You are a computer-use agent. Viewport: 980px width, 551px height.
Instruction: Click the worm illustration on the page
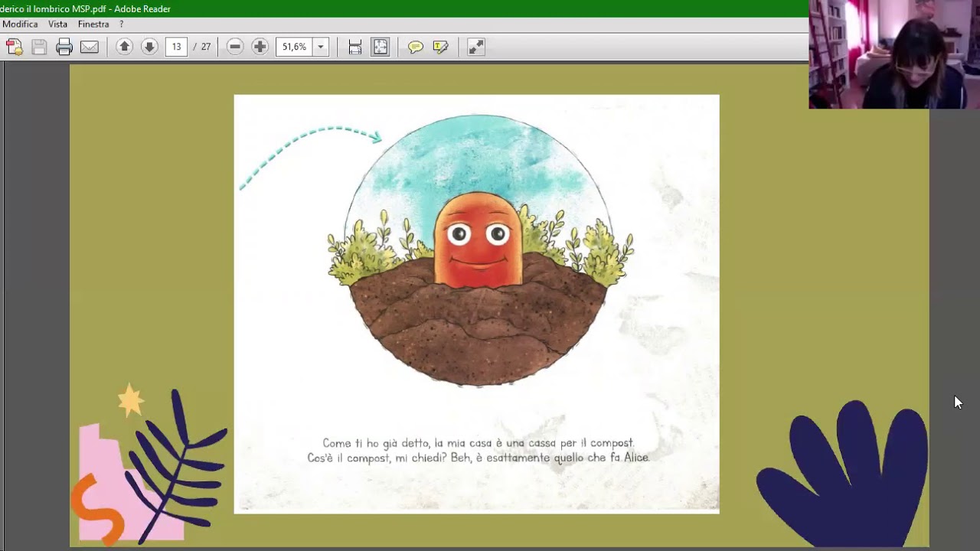(x=479, y=239)
